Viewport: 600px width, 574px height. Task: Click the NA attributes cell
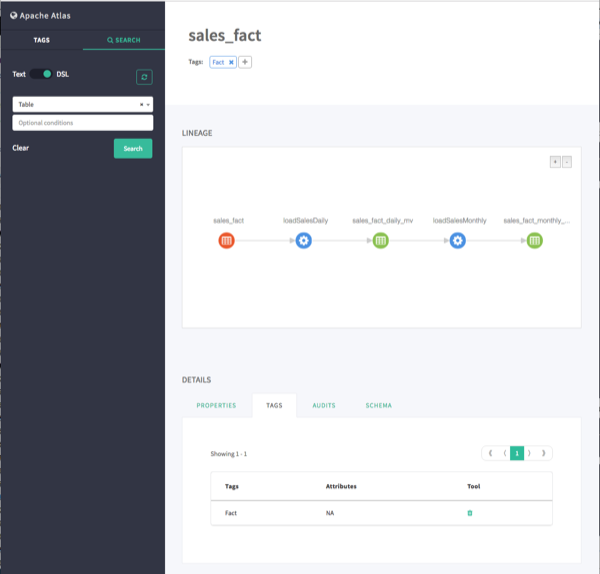(330, 513)
